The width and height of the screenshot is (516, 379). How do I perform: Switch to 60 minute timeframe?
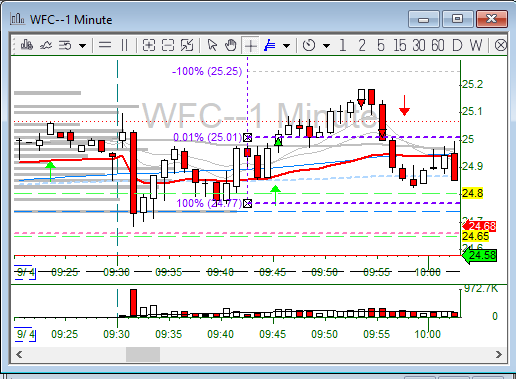tap(438, 45)
